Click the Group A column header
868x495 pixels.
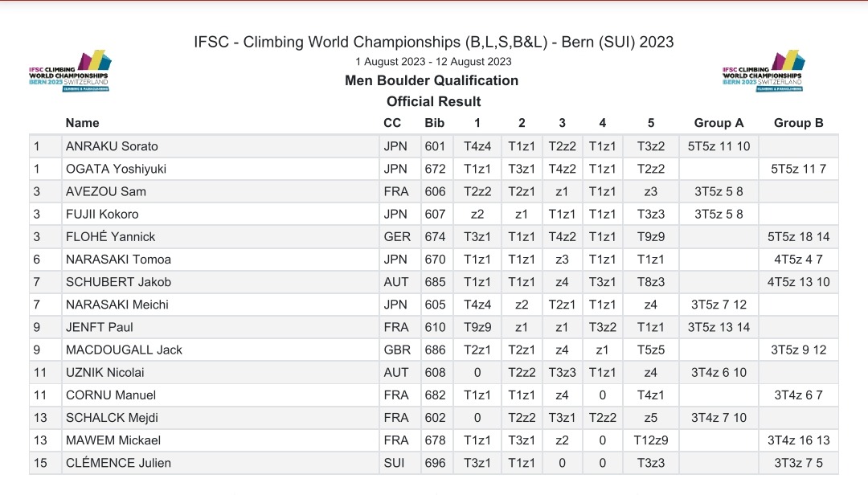click(x=719, y=123)
